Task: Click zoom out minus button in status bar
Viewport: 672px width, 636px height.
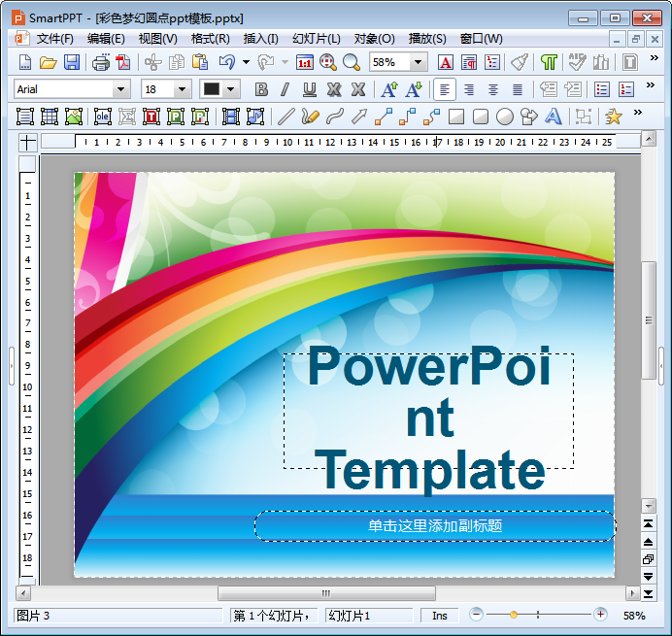Action: point(476,615)
